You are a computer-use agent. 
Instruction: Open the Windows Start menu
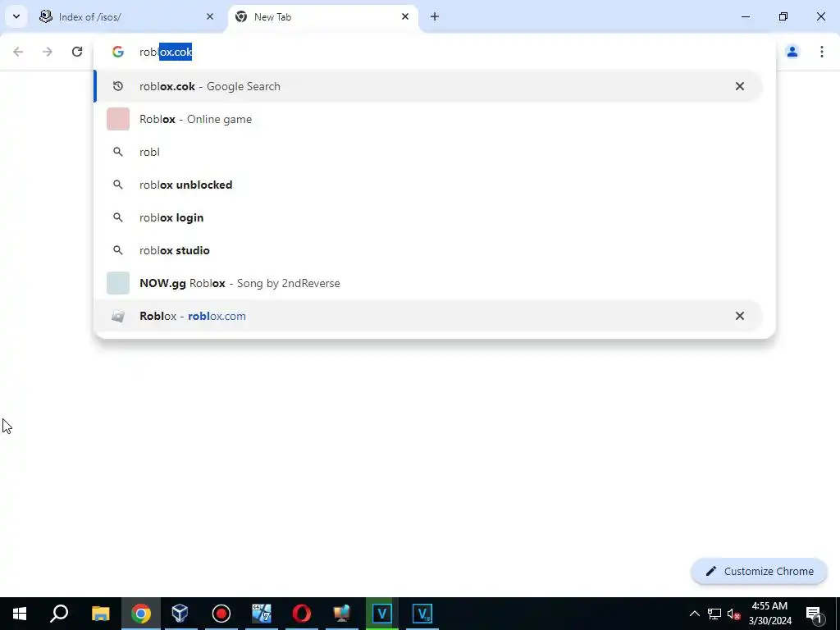pyautogui.click(x=20, y=614)
